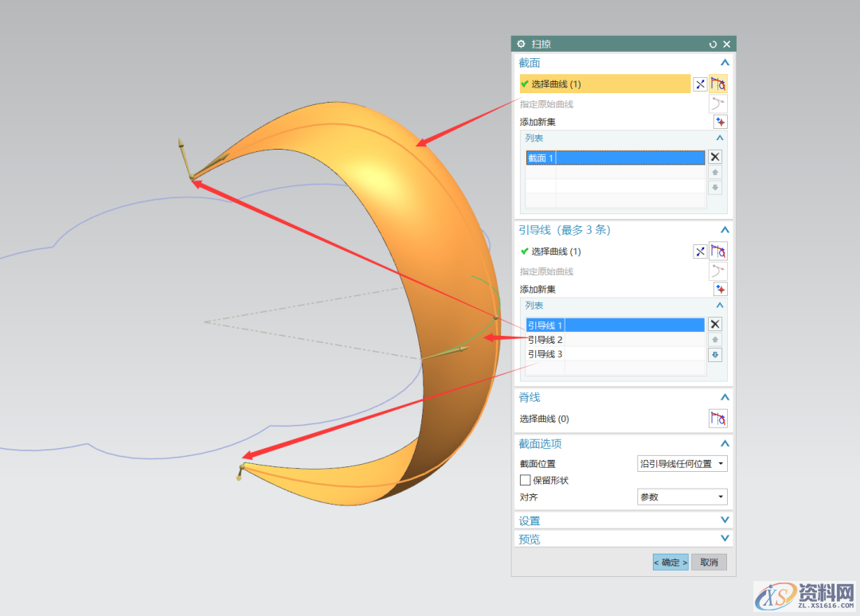Collapse the 截面选项 section
Viewport: 860px width, 616px height.
click(x=725, y=443)
